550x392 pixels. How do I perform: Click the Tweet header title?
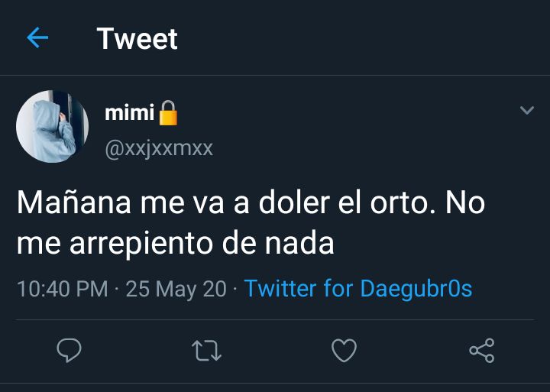tap(137, 39)
